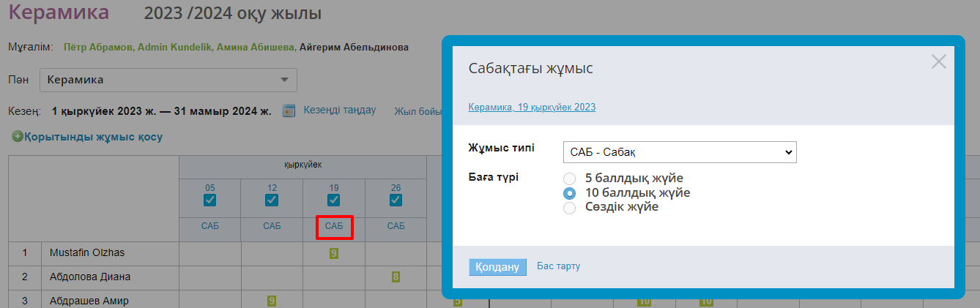Click teacher name Амина Абишева

(255, 48)
